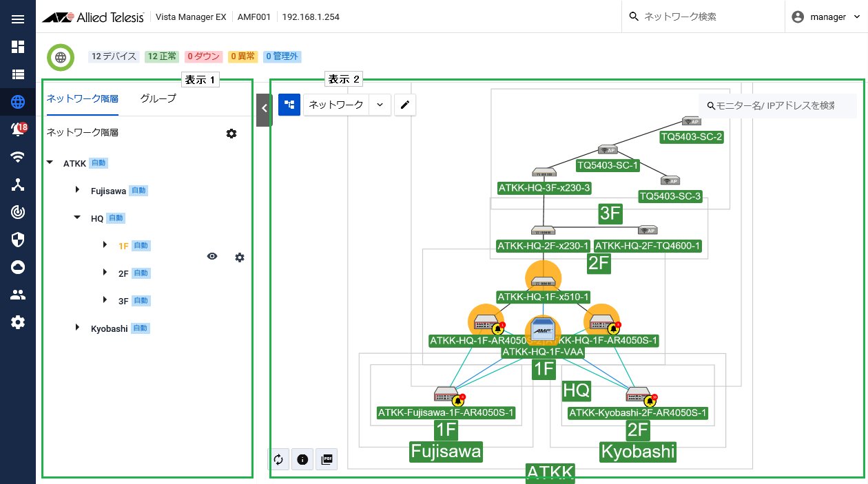Open the ネットワーク view dropdown arrow
The image size is (868, 484).
(380, 105)
